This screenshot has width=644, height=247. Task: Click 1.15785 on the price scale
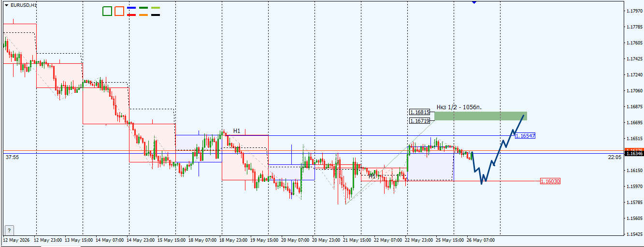click(634, 203)
